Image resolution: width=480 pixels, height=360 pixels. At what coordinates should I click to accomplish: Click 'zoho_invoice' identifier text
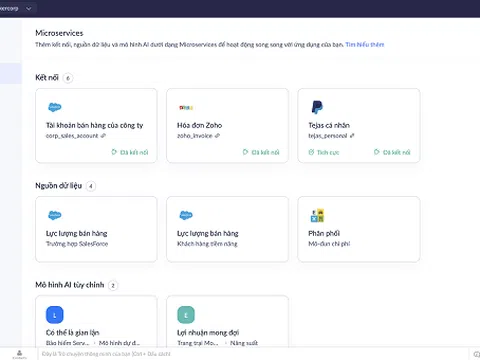pos(195,136)
